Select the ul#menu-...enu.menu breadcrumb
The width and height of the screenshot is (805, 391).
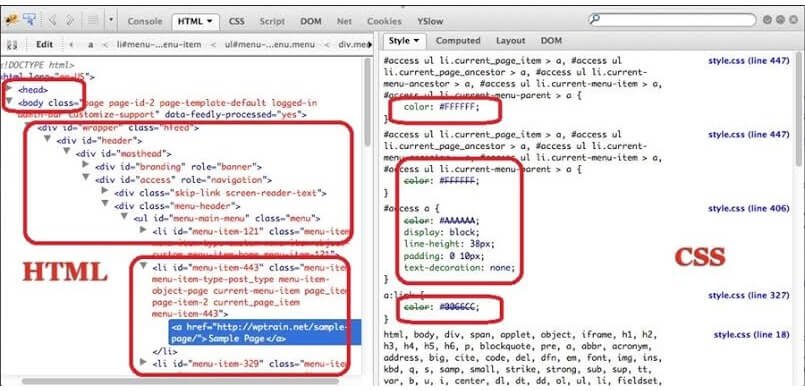coord(270,45)
